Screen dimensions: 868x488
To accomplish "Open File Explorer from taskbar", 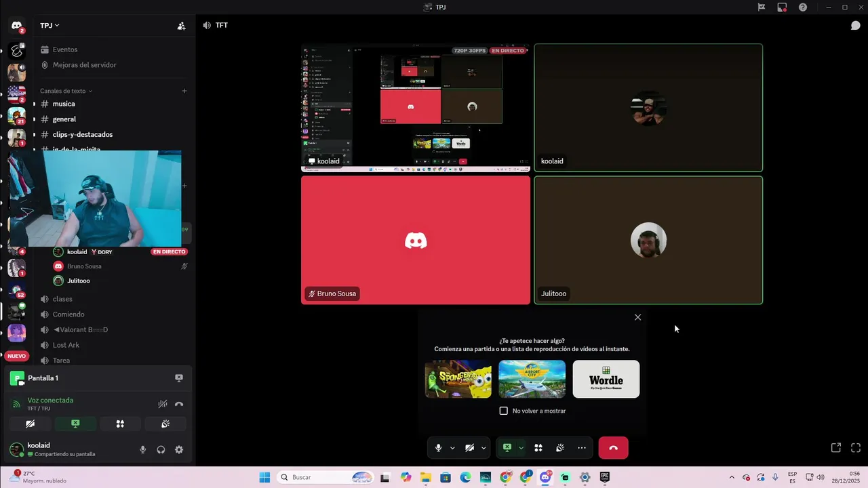I will (x=426, y=477).
